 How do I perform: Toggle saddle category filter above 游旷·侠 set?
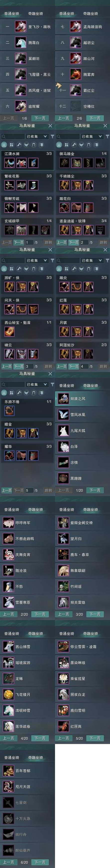pos(19,269)
